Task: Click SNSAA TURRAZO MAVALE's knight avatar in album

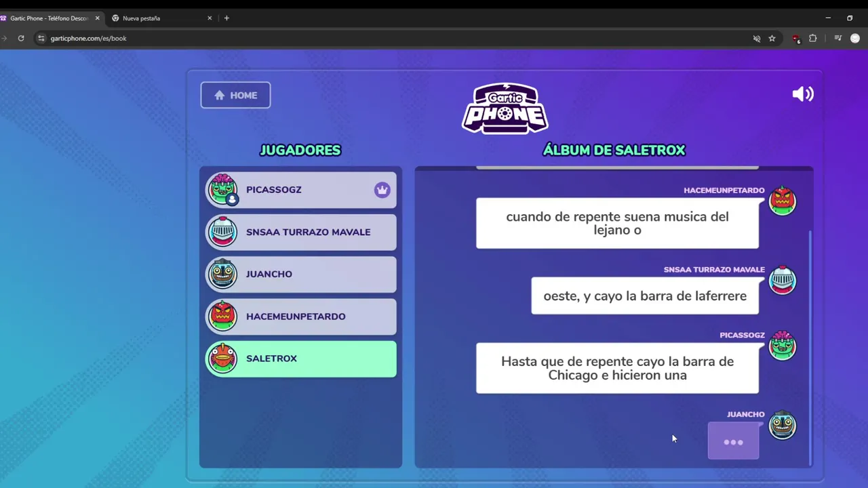Action: pos(783,280)
